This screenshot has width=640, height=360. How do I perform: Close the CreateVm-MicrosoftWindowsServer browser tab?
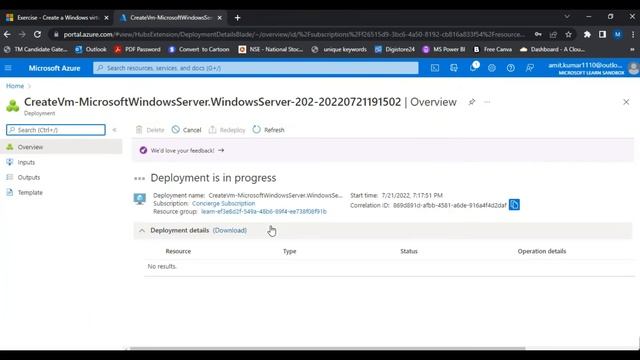(220, 18)
